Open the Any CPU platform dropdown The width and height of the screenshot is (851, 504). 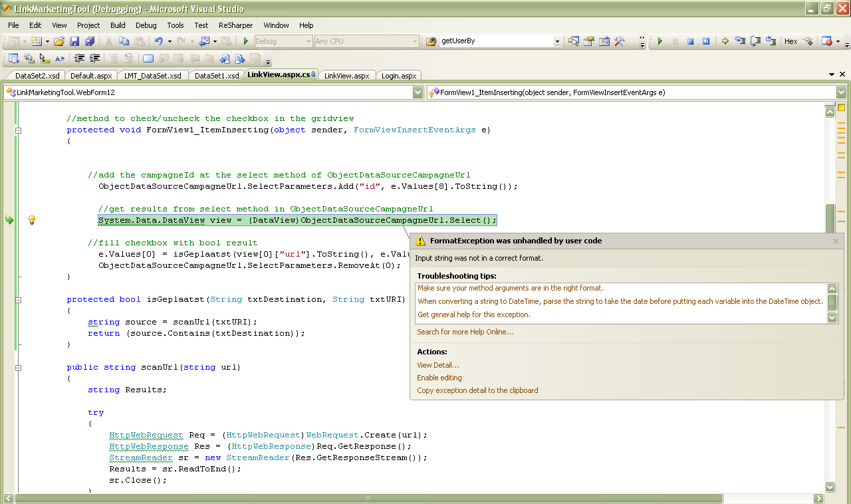click(x=415, y=41)
